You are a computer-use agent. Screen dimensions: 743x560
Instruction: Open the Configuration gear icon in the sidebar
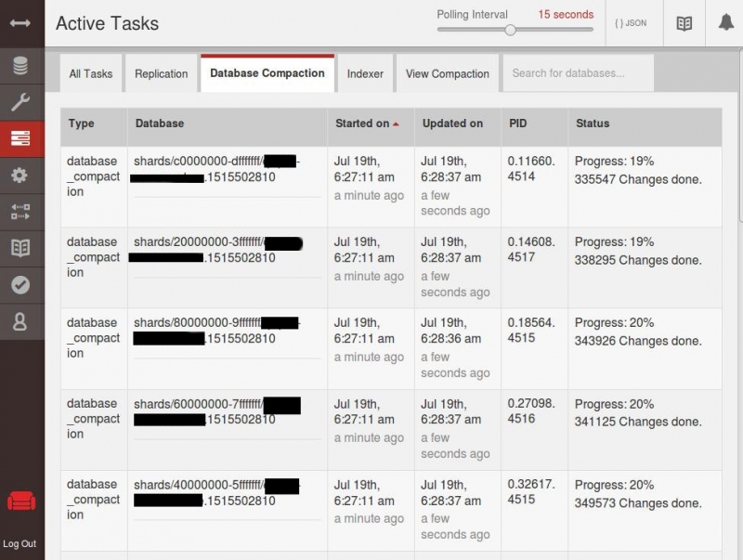tap(20, 176)
